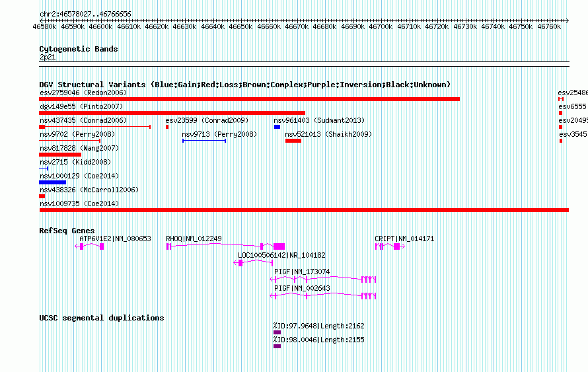
Task: Click the esv20495 variant label at right
Action: click(573, 120)
